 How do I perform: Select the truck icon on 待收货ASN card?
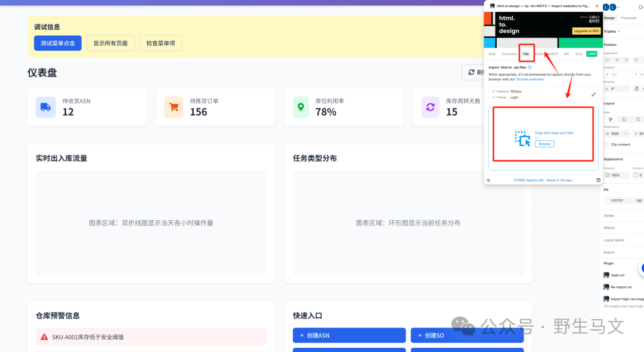pos(46,107)
